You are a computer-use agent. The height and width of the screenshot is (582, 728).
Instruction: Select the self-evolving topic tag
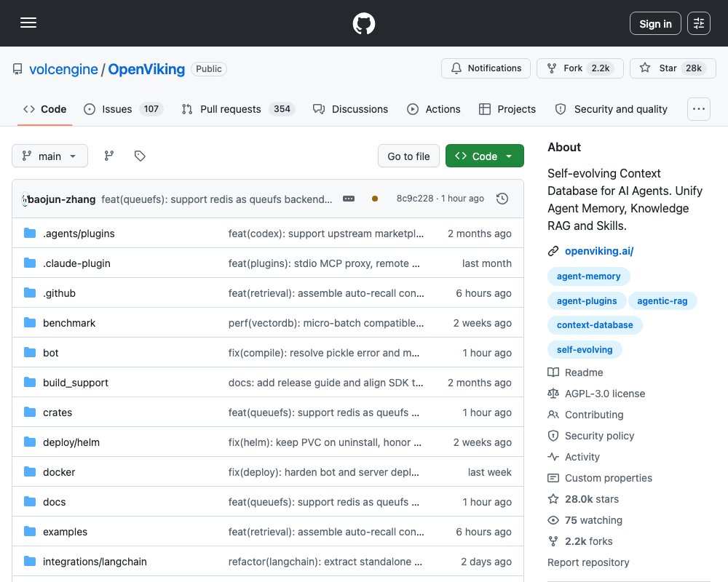(585, 349)
